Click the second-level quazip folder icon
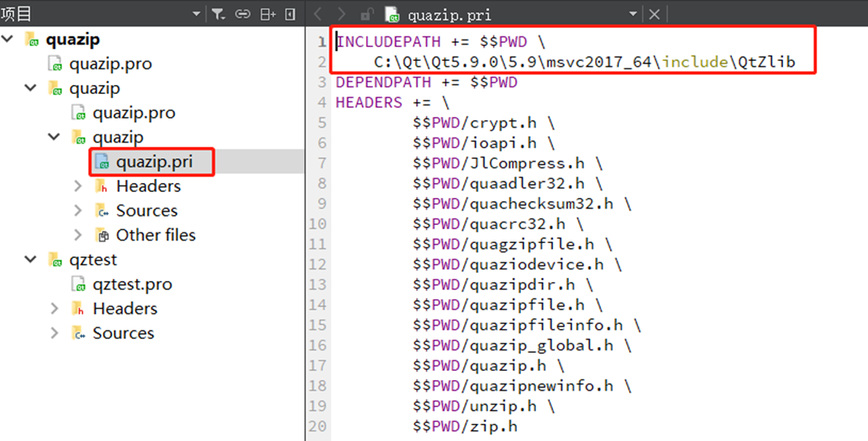Screen dimensions: 868x441 [54, 88]
